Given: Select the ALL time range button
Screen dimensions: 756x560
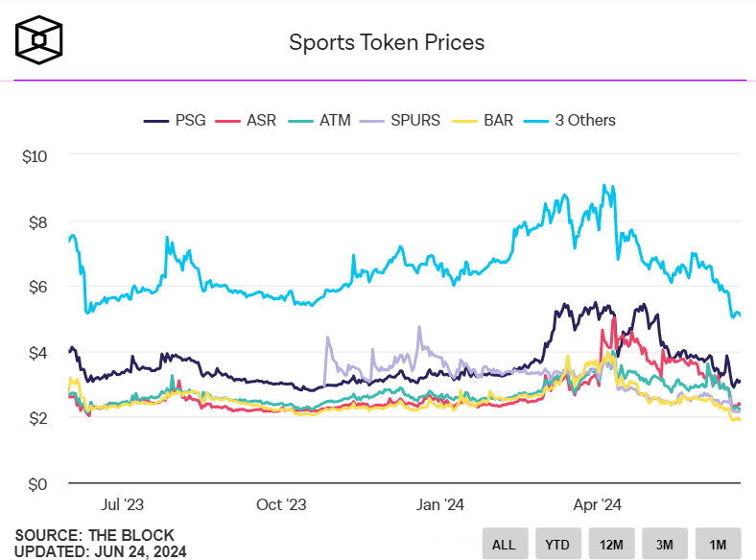Looking at the screenshot, I should pyautogui.click(x=504, y=544).
